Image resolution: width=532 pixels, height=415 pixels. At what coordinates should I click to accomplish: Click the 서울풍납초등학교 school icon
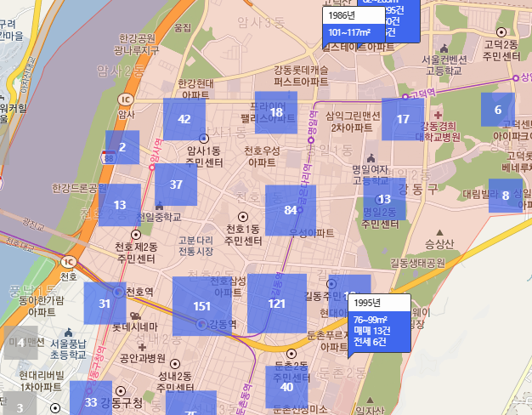click(68, 332)
